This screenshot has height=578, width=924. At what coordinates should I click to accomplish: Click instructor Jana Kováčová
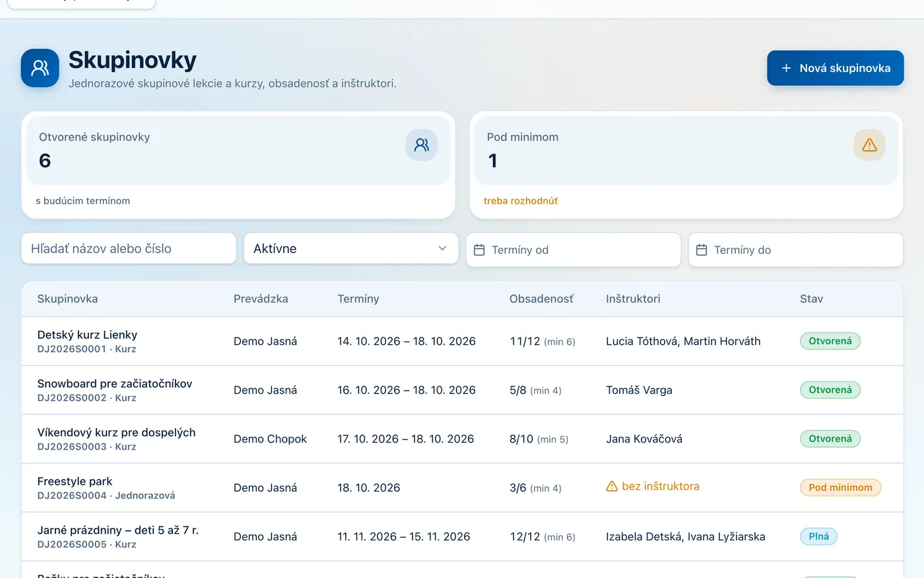coord(644,439)
